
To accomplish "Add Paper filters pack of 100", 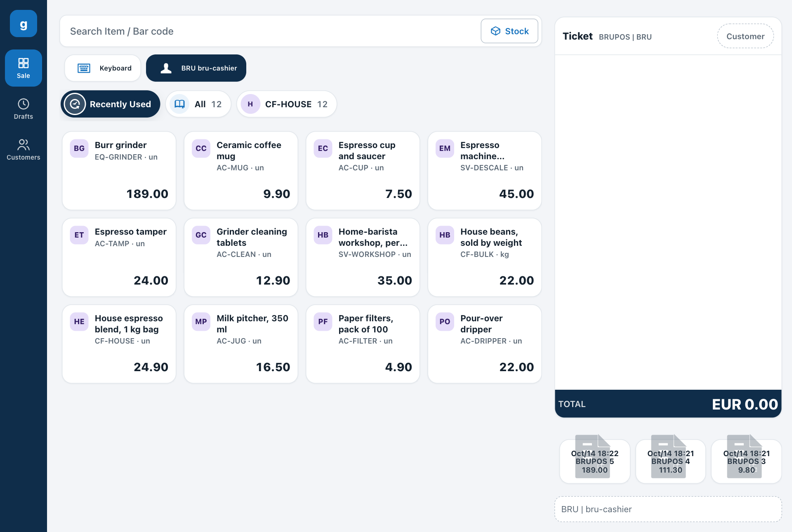I will (363, 344).
